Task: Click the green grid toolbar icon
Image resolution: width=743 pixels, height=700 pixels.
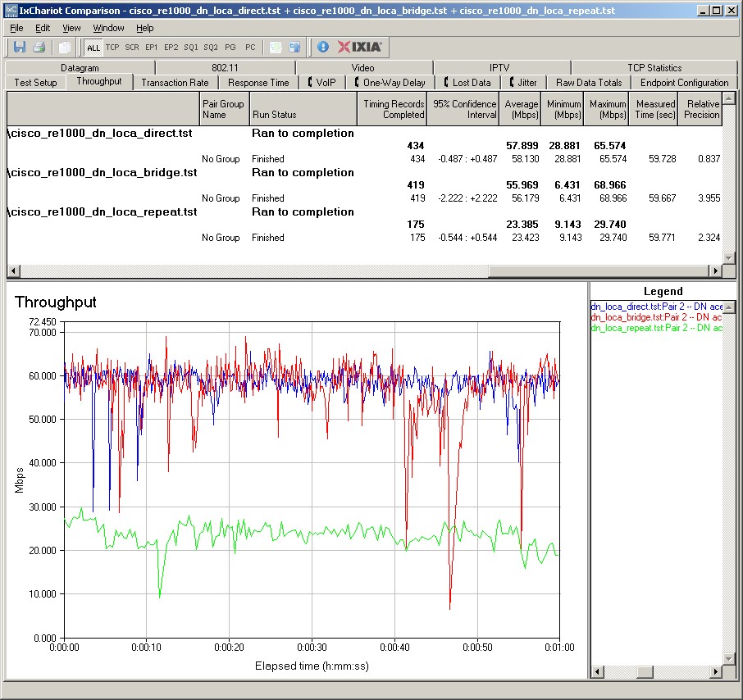Action: pos(276,47)
